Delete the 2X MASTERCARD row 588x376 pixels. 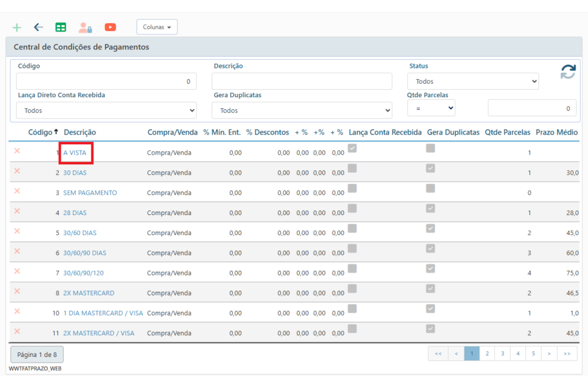pos(17,291)
